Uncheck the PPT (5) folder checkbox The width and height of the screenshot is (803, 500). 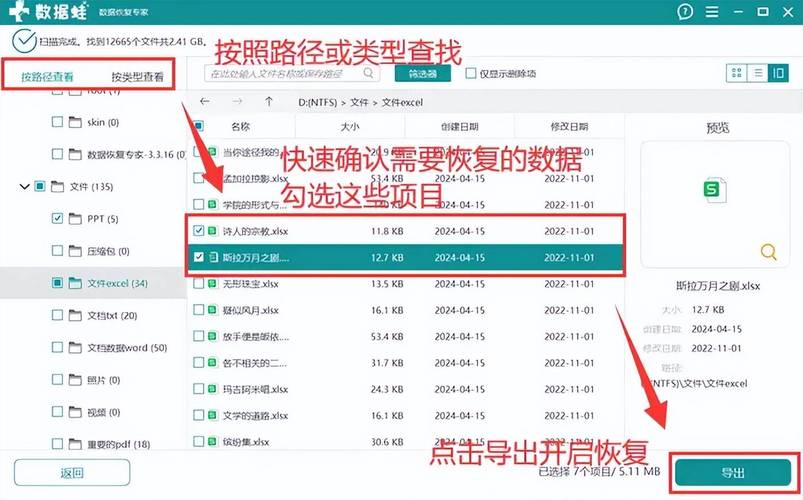[x=57, y=218]
